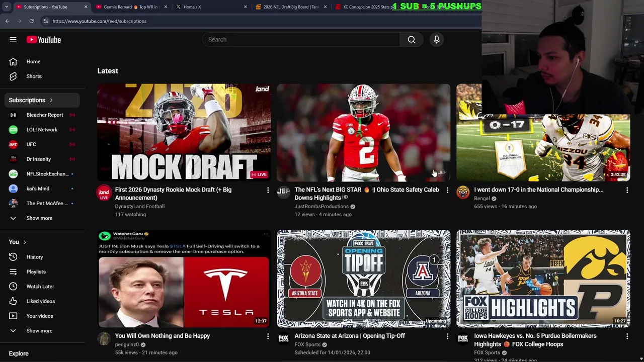Viewport: 644px width, 362px height.
Task: Open the YouTube hamburger guide menu
Action: coord(13,40)
